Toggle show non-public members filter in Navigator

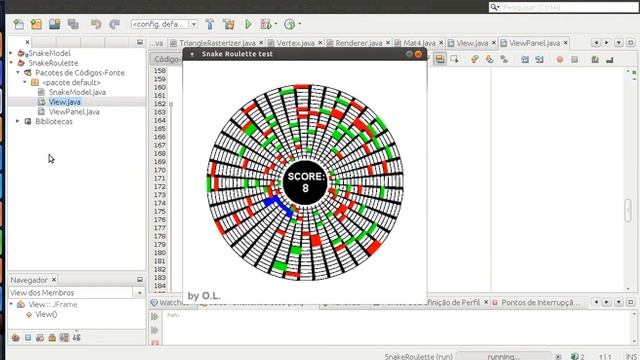pyautogui.click(x=52, y=338)
